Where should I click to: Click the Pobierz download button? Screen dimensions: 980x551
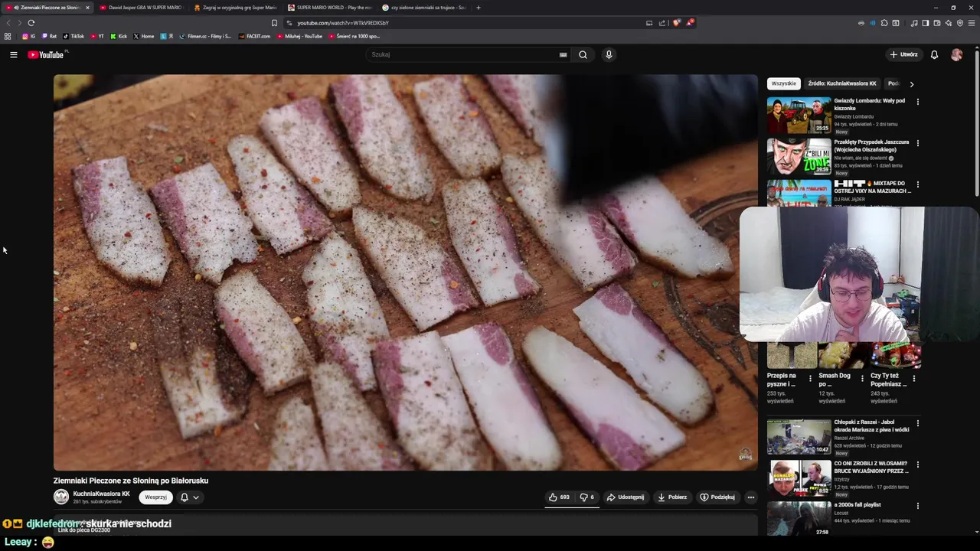click(672, 497)
